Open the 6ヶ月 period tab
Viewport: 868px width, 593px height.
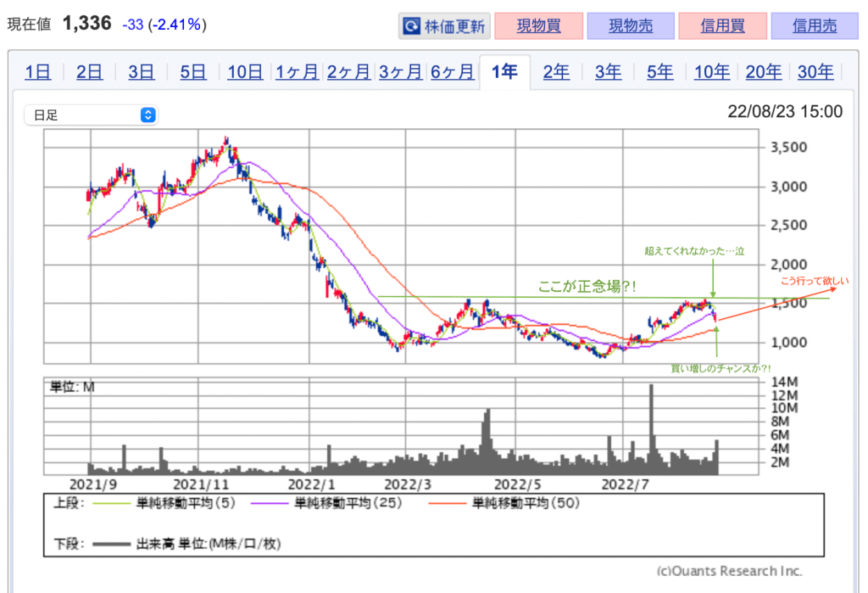point(453,72)
